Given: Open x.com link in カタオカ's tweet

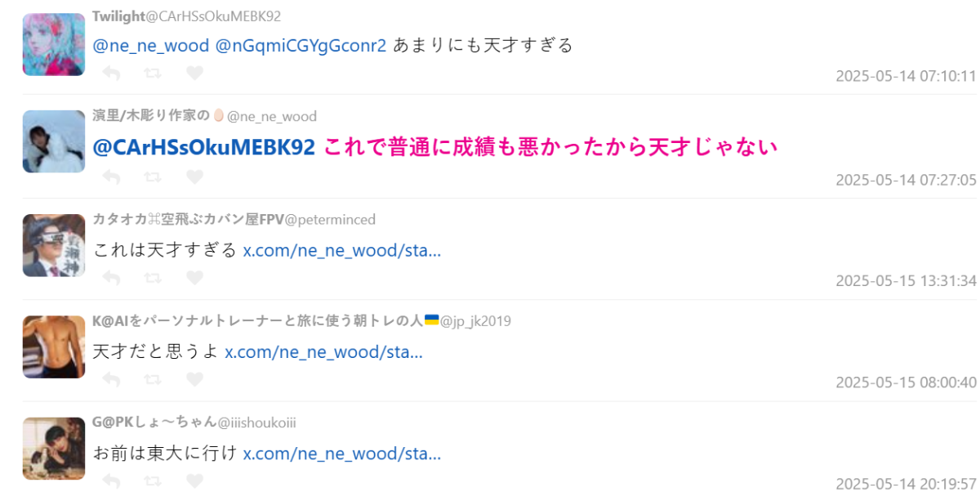Looking at the screenshot, I should pyautogui.click(x=342, y=249).
